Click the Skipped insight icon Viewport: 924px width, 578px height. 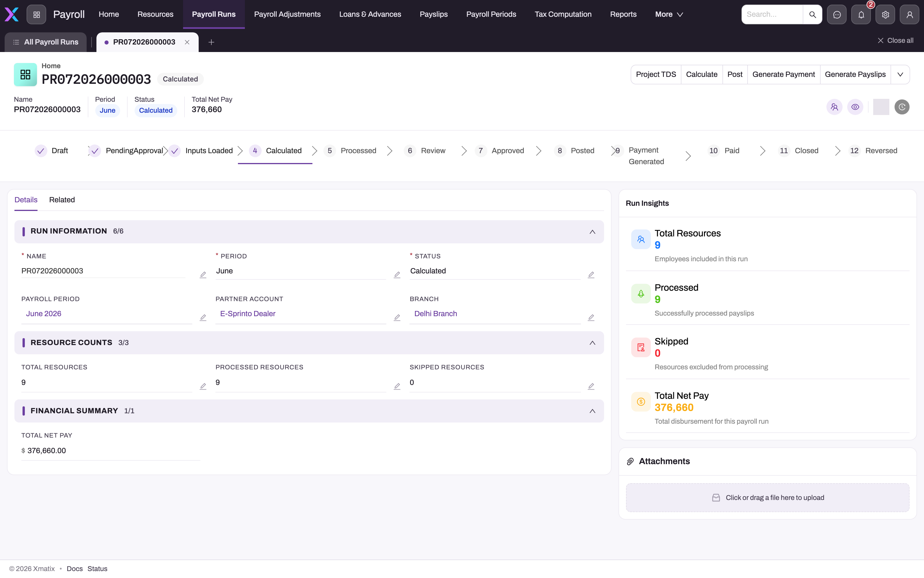pyautogui.click(x=641, y=347)
